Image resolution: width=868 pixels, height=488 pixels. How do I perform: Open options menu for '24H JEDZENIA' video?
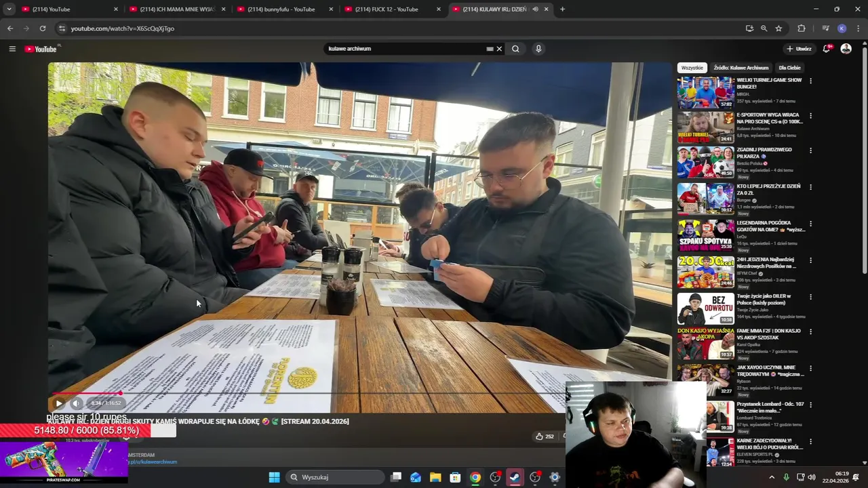[x=810, y=260]
